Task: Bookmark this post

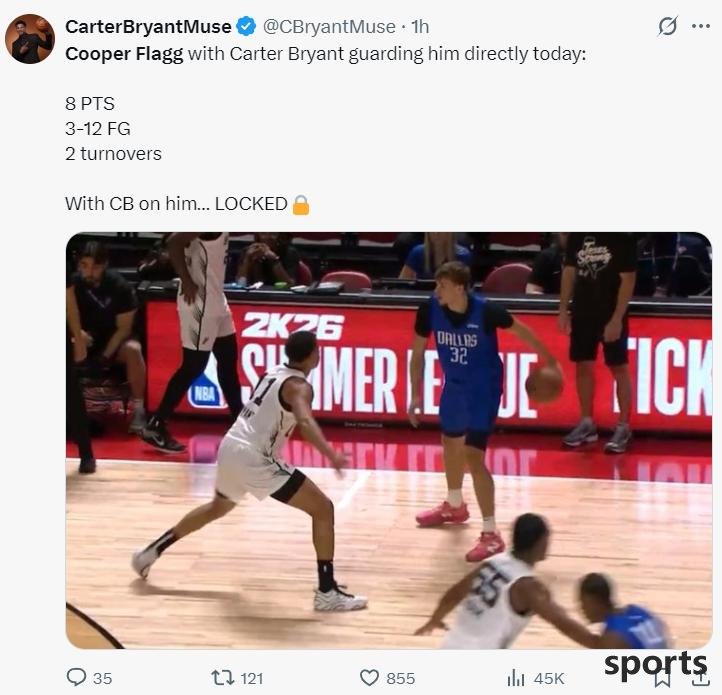Action: [663, 679]
